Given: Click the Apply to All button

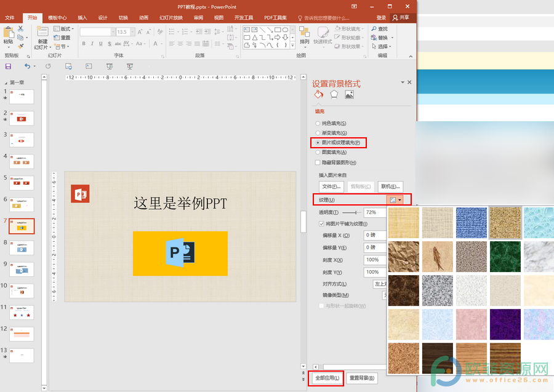Looking at the screenshot, I should (327, 378).
